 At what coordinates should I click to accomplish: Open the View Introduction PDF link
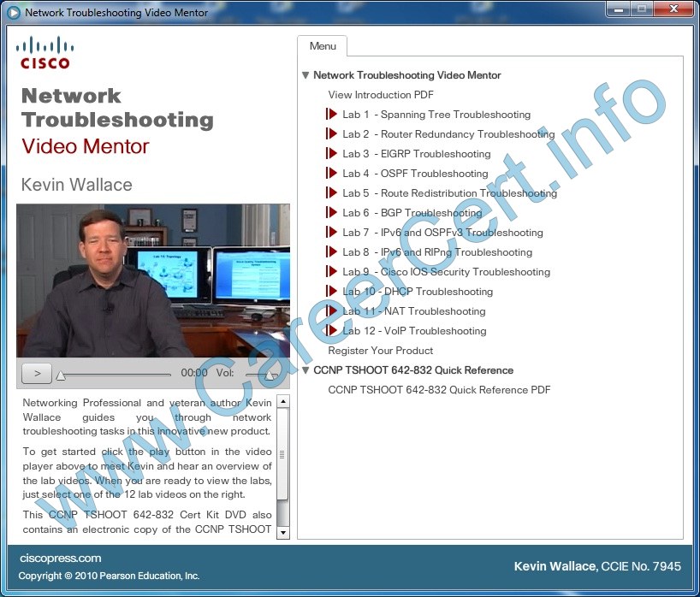click(x=380, y=95)
